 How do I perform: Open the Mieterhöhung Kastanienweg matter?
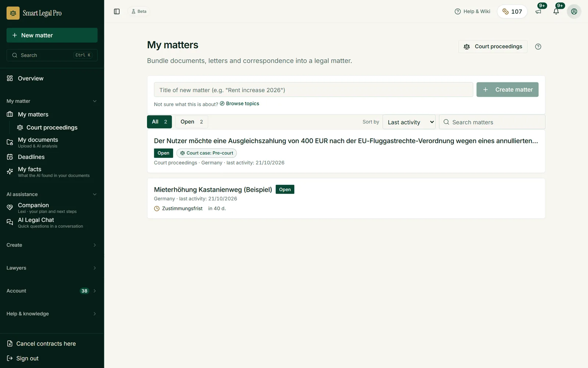click(x=213, y=190)
